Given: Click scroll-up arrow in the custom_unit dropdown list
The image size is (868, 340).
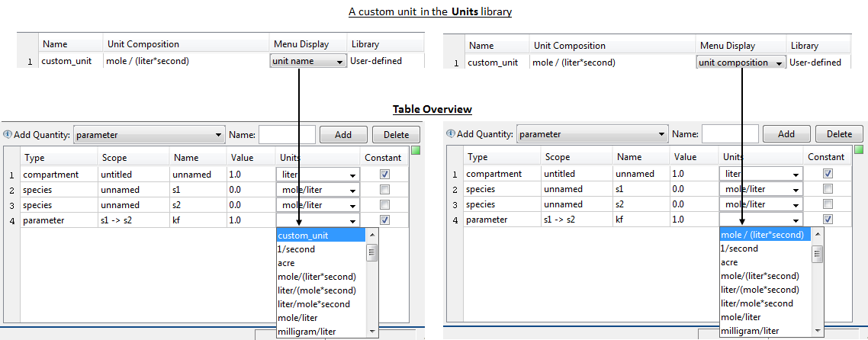Looking at the screenshot, I should [x=372, y=236].
